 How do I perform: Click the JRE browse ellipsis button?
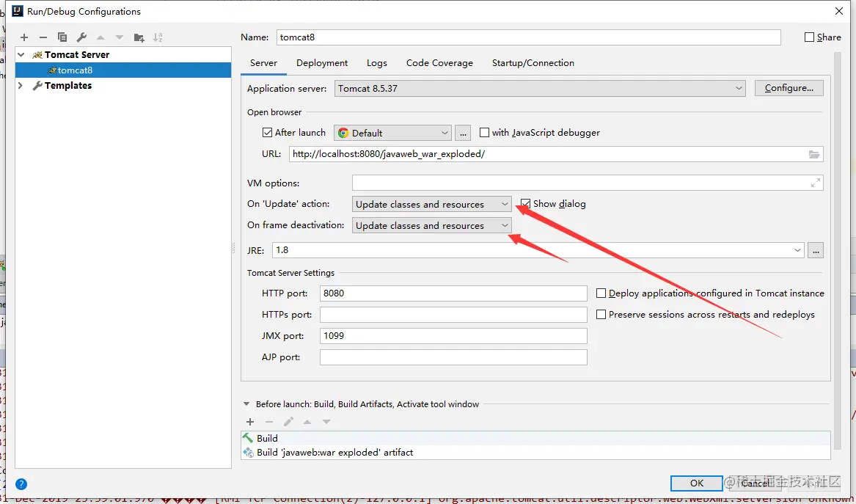coord(816,250)
